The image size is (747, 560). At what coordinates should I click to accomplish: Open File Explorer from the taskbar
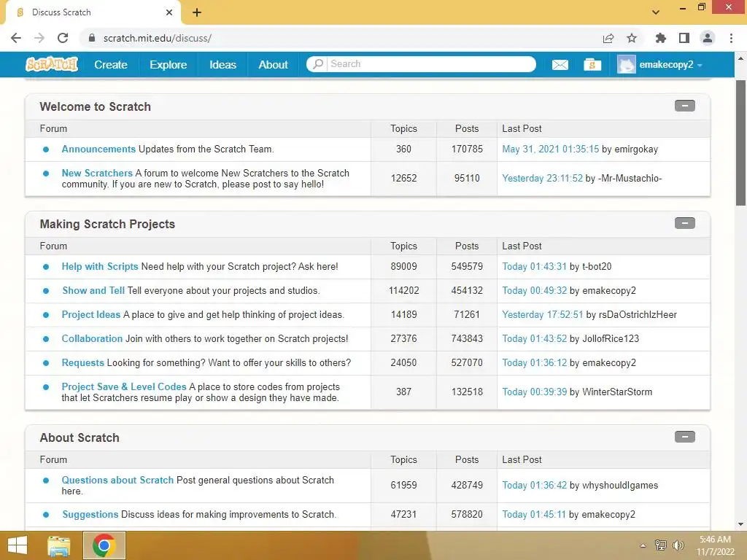coord(59,545)
